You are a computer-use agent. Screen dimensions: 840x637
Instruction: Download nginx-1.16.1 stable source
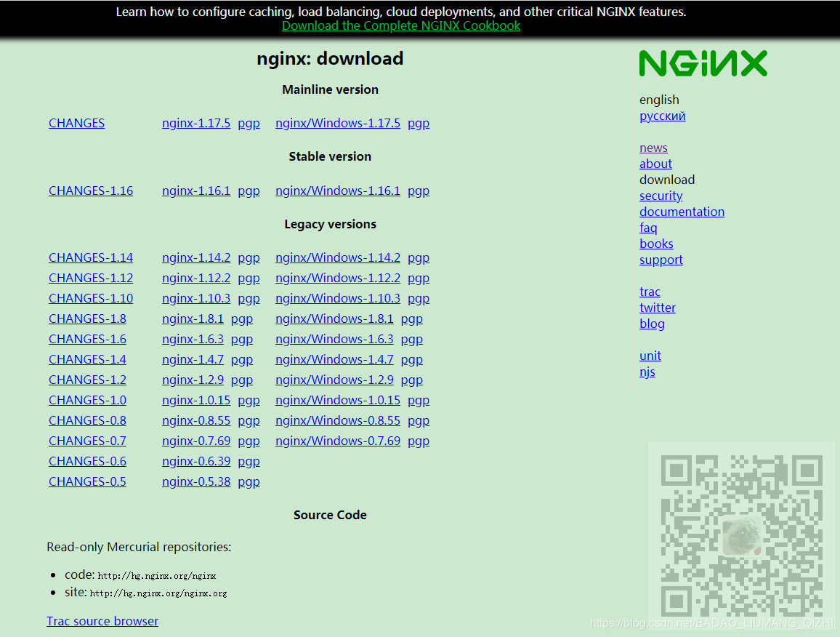pos(196,191)
